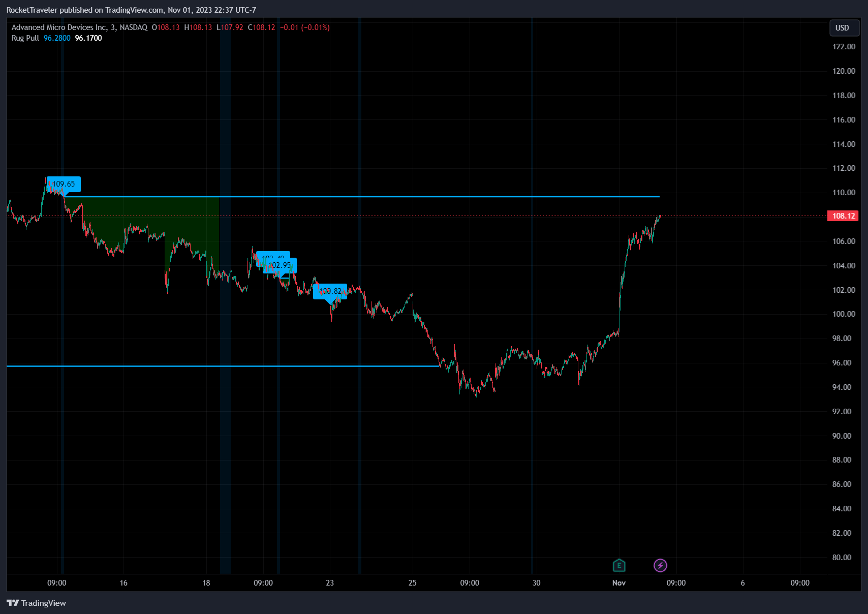
Task: Click the 25 date axis label
Action: 412,583
